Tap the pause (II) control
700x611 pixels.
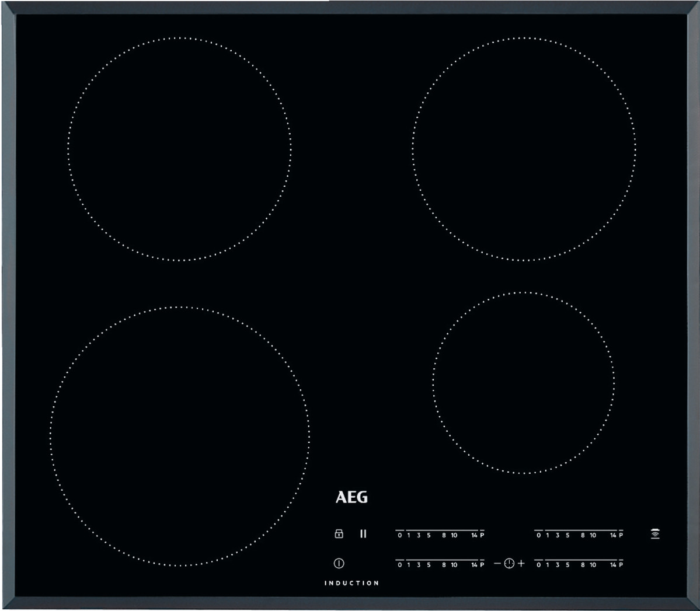363,534
